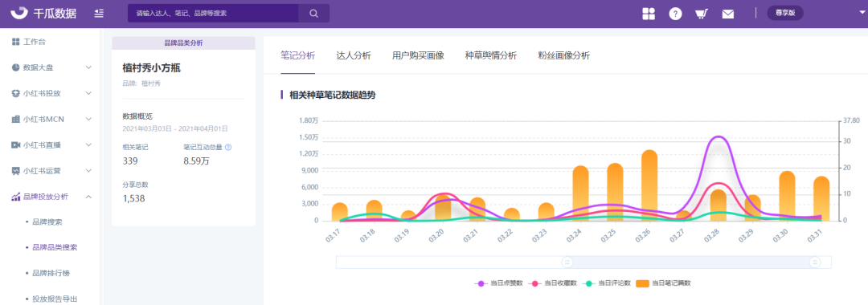
Task: Click the 8.59万 interaction total
Action: (196, 161)
